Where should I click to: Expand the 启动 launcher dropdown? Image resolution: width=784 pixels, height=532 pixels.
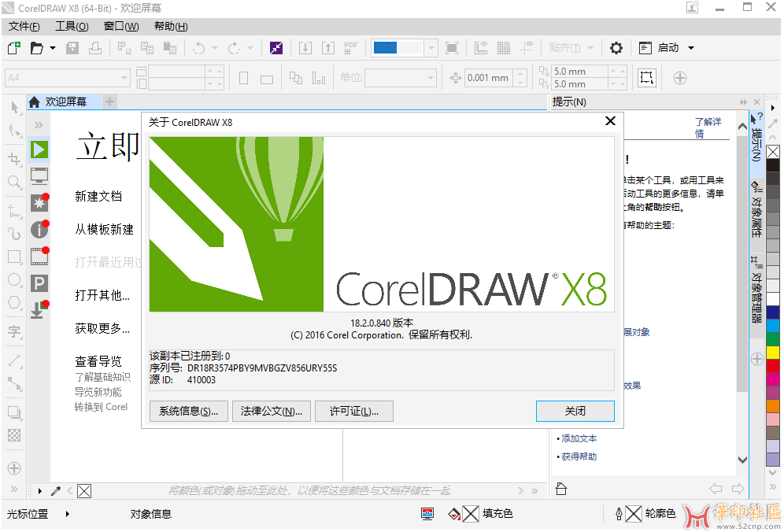691,48
